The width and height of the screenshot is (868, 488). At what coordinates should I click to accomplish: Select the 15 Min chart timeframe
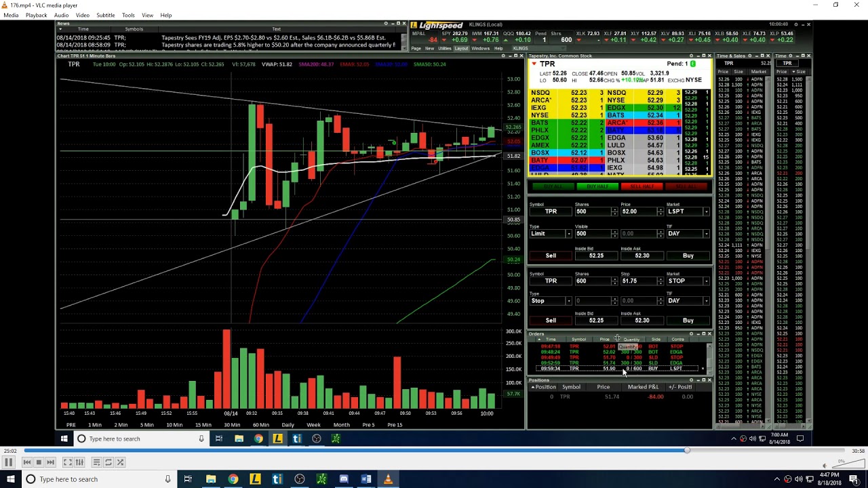203,425
